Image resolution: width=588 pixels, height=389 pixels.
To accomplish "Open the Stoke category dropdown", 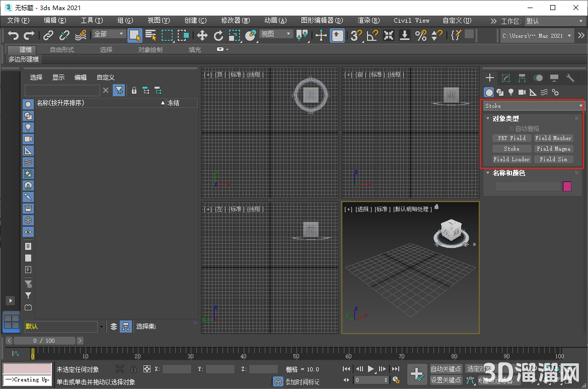I will (x=534, y=106).
